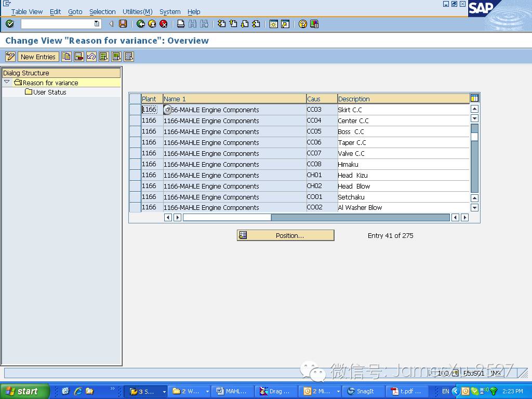Image resolution: width=532 pixels, height=399 pixels.
Task: Open the t.pdf taskbar window
Action: coord(406,391)
